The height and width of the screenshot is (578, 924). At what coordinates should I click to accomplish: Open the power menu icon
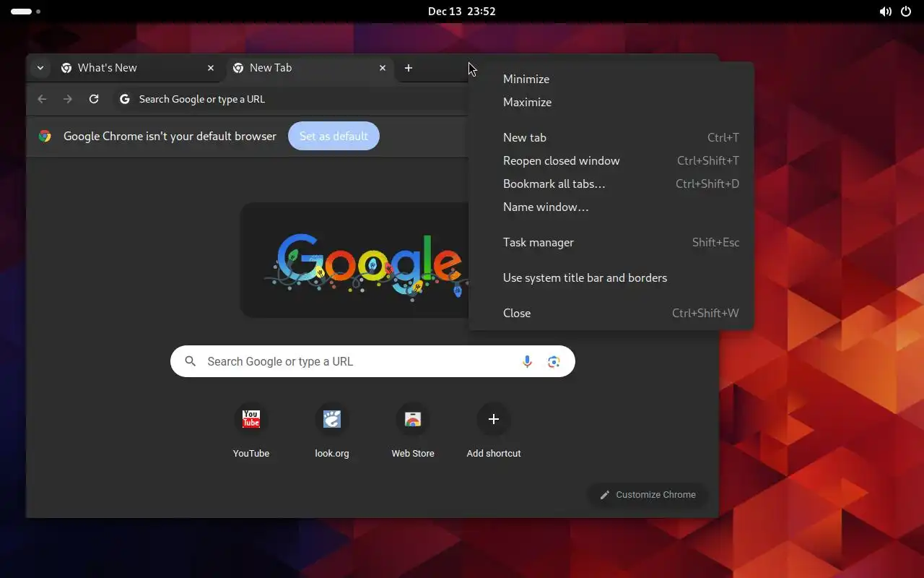coord(906,12)
